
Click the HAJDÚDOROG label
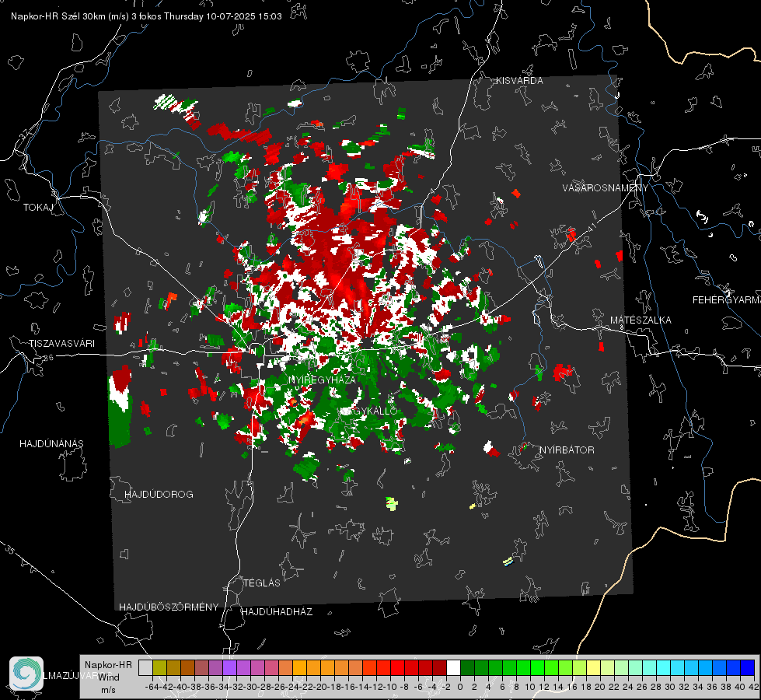click(159, 494)
